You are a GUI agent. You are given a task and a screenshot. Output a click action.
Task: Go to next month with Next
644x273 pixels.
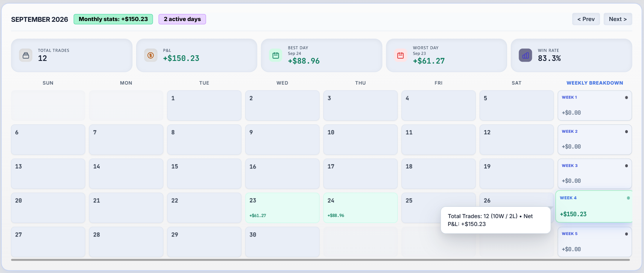[x=618, y=19]
